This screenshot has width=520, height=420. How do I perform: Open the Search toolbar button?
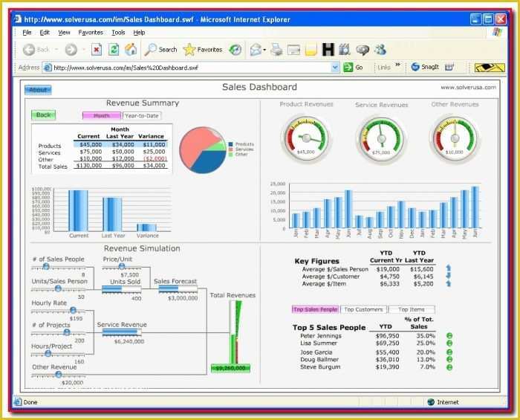pos(161,50)
